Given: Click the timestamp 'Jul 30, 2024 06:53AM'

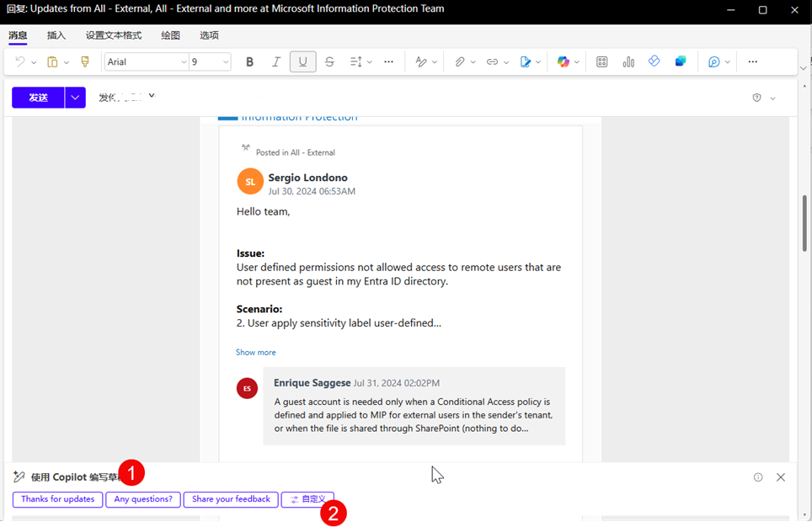Looking at the screenshot, I should point(312,192).
